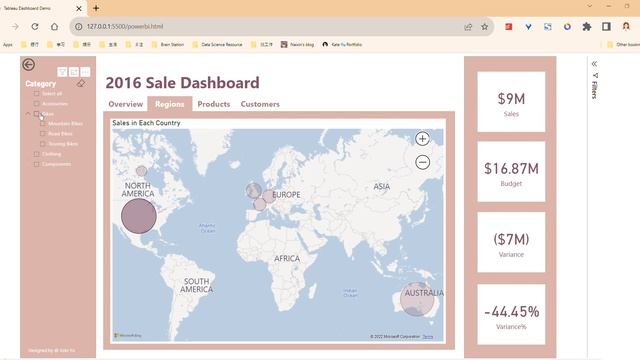The image size is (640, 360).
Task: Check the Components category checkbox
Action: pos(37,164)
